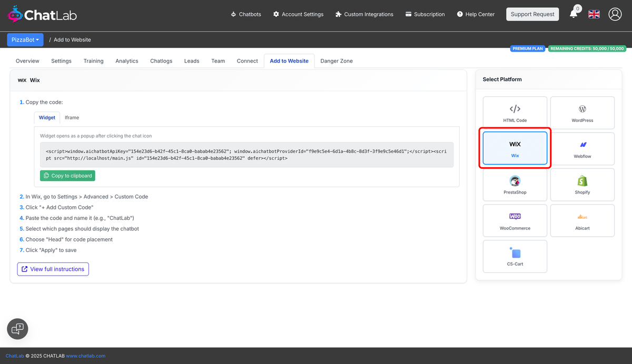This screenshot has width=632, height=364.
Task: Open the Training tab
Action: coord(93,60)
